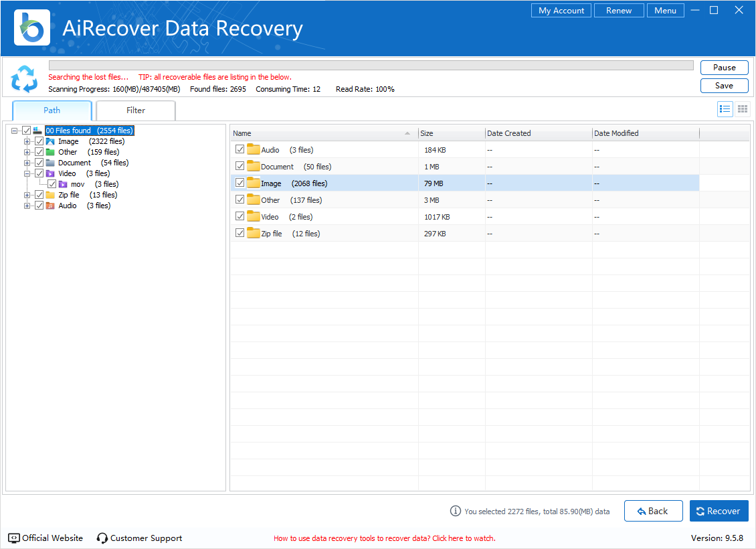This screenshot has width=756, height=549.
Task: Open the Path tab
Action: click(52, 110)
